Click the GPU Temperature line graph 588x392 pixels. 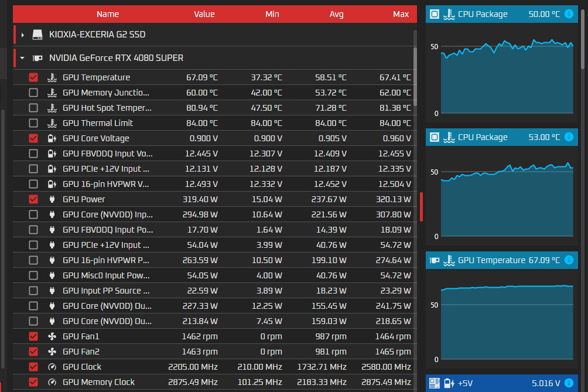point(507,322)
